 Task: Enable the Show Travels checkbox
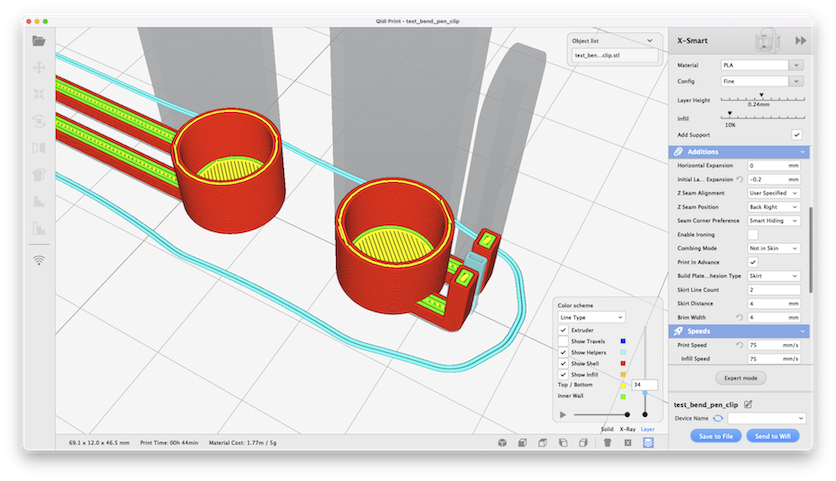point(564,341)
